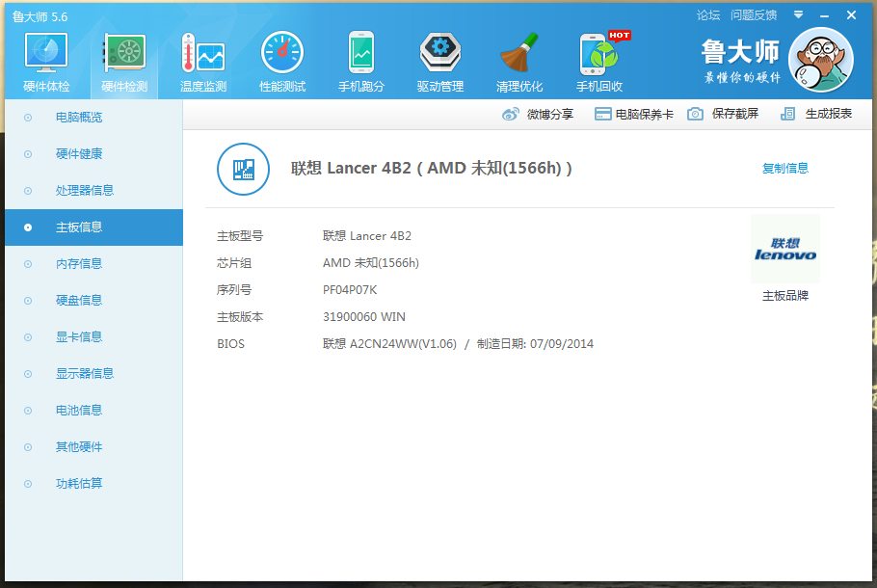Click chipset value AMD 未知(1566h)
877x588 pixels.
click(x=371, y=263)
